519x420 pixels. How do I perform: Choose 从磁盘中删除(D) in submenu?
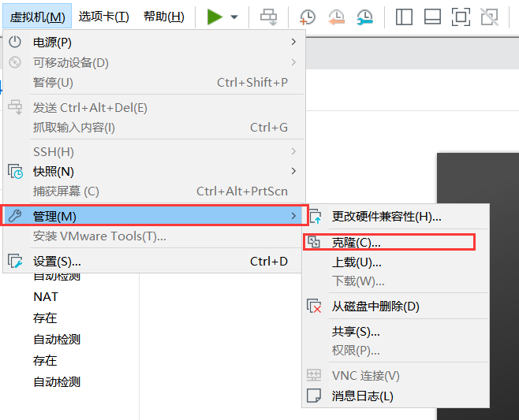pos(396,307)
